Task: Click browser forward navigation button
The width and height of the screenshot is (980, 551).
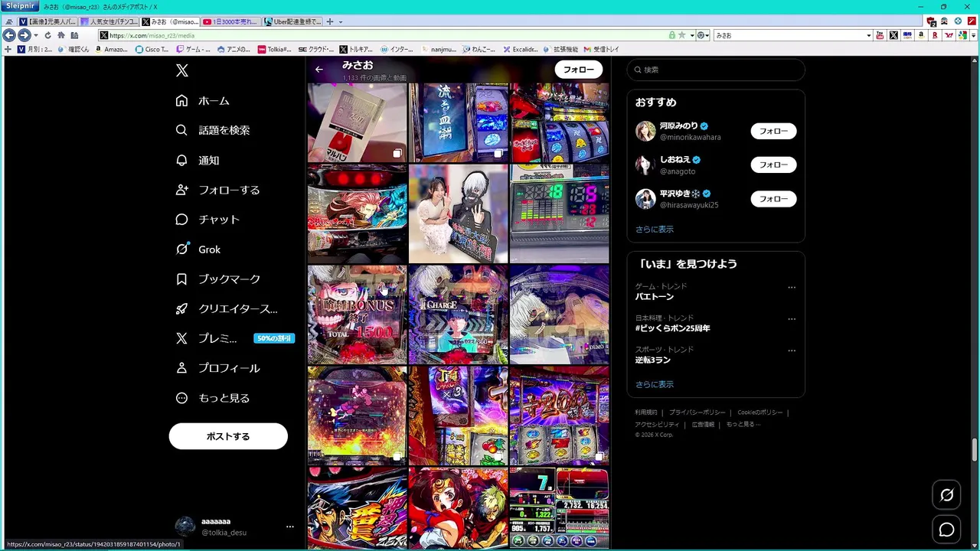Action: [x=24, y=35]
